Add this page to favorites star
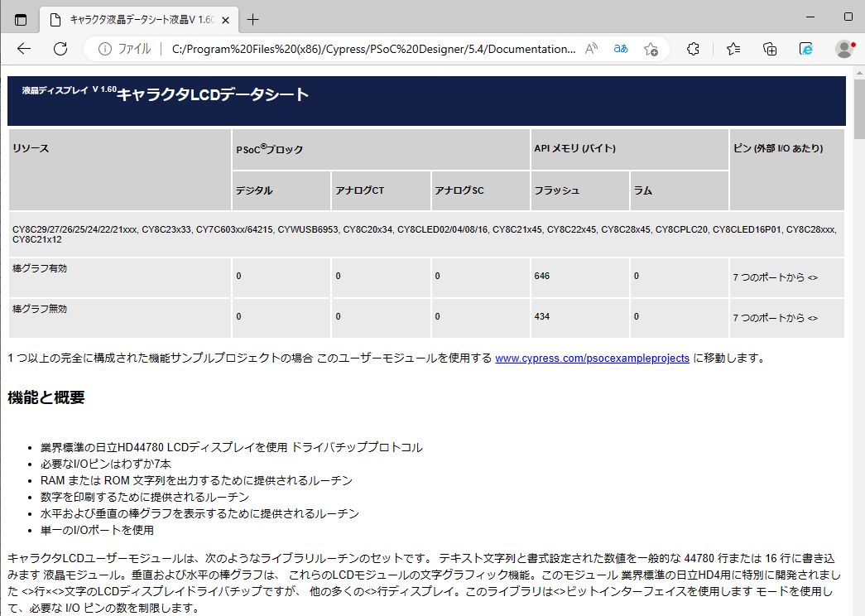The width and height of the screenshot is (865, 616). (651, 49)
